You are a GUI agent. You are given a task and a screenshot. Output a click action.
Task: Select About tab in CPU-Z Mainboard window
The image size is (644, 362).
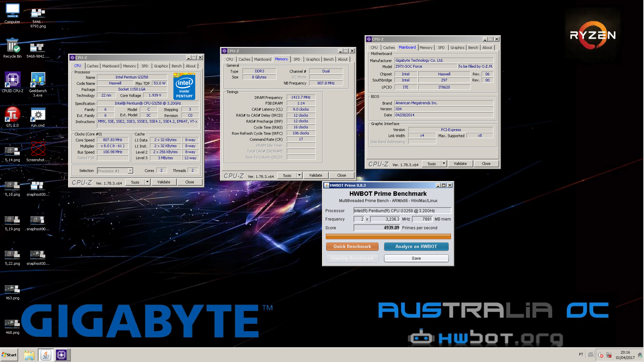coord(487,48)
